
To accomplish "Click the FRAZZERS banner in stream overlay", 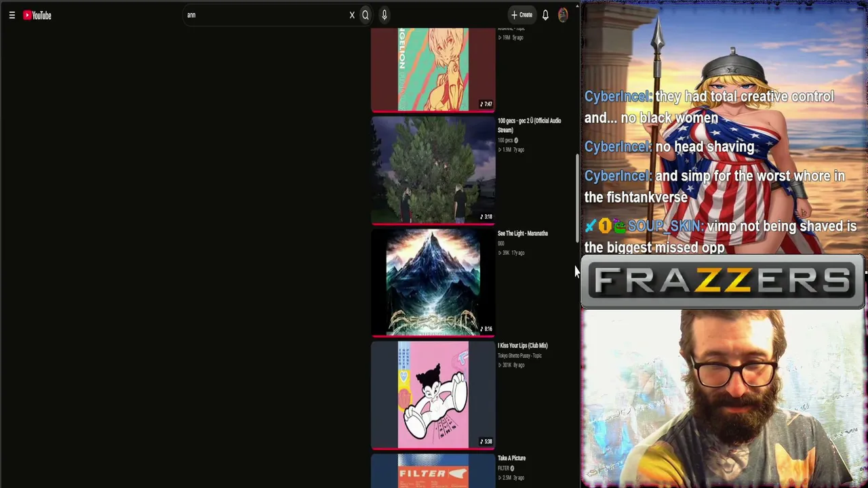I will [723, 281].
